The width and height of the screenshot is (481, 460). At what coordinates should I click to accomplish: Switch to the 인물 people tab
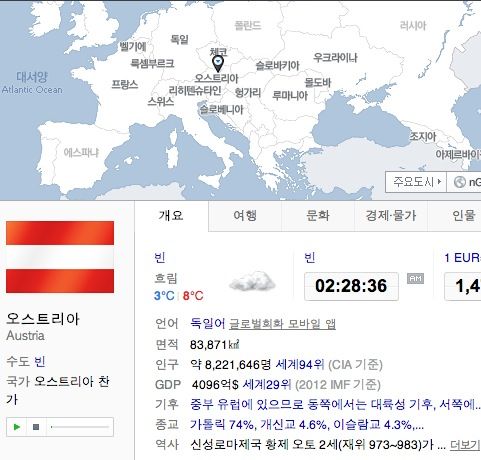tap(463, 216)
